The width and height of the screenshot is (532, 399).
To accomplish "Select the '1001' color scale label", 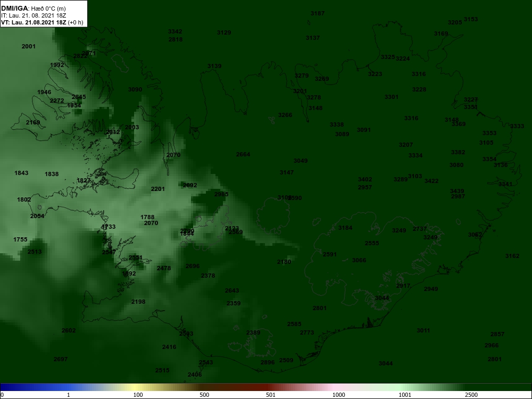I will click(x=404, y=395).
